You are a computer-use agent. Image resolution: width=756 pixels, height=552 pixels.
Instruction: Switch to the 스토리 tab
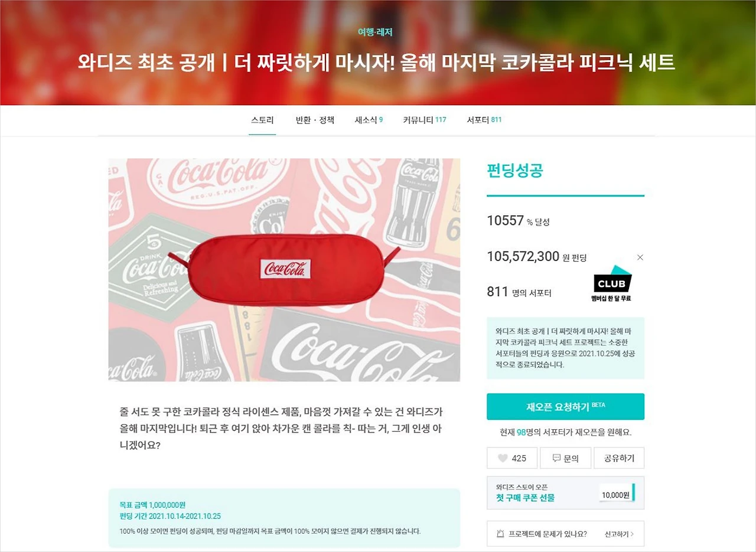tap(262, 120)
